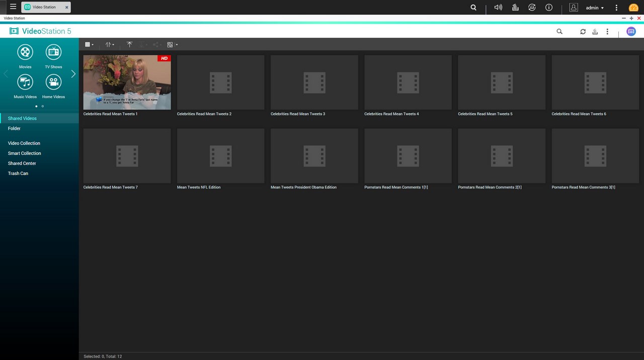Select Mean Tweets President Obama Edition thumbnail

[x=314, y=156]
